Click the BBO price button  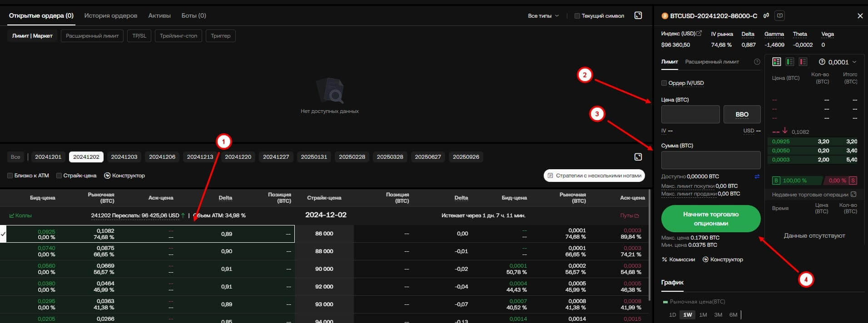click(x=742, y=114)
